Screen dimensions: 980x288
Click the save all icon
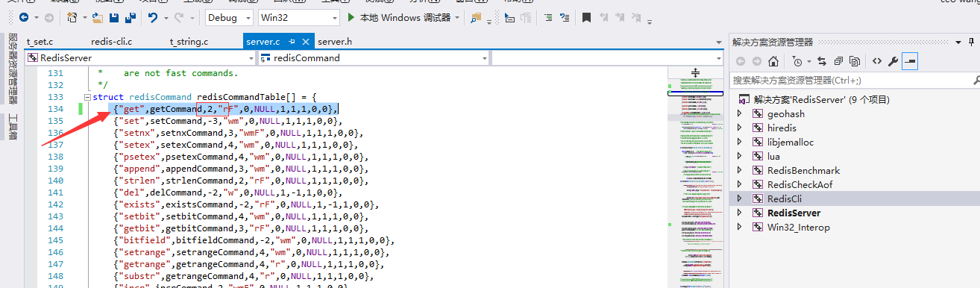[131, 17]
